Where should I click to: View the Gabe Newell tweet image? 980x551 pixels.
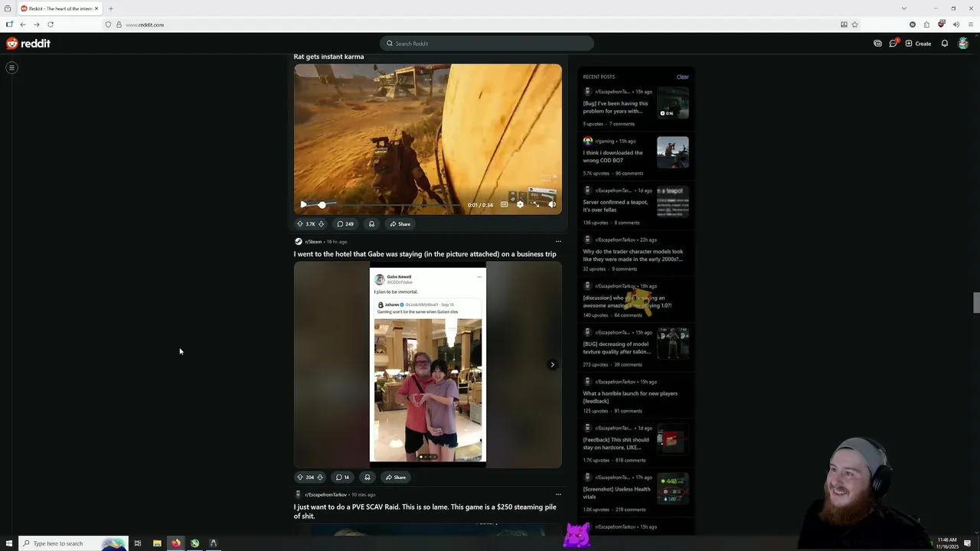coord(428,364)
